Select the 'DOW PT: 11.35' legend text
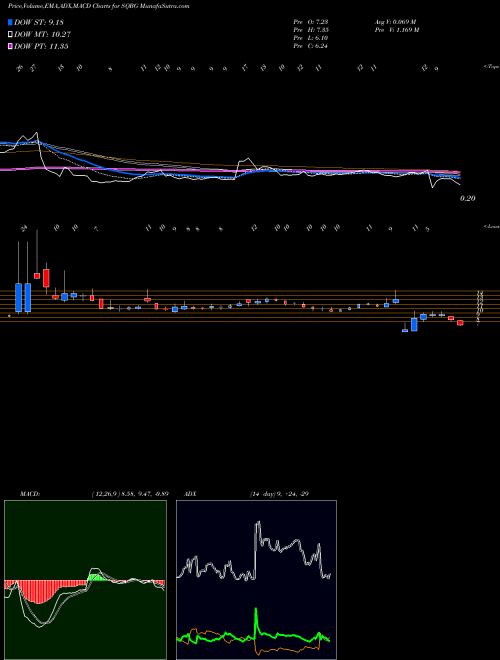Viewport: 500px width, 660px height. tap(41, 46)
